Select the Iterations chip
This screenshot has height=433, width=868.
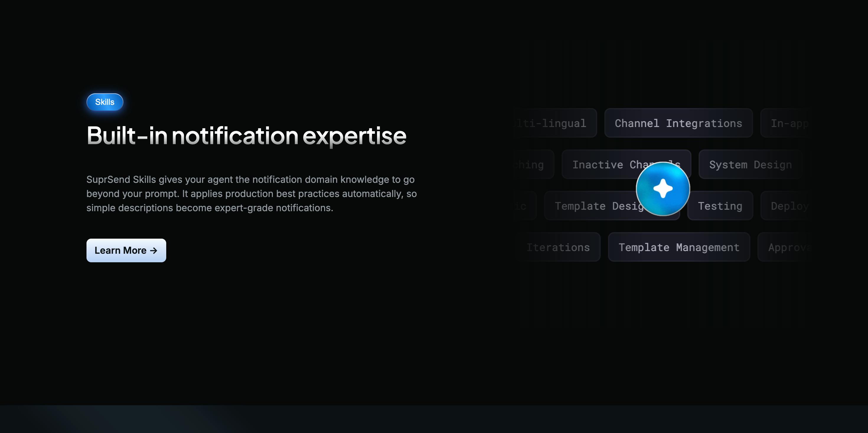[558, 247]
